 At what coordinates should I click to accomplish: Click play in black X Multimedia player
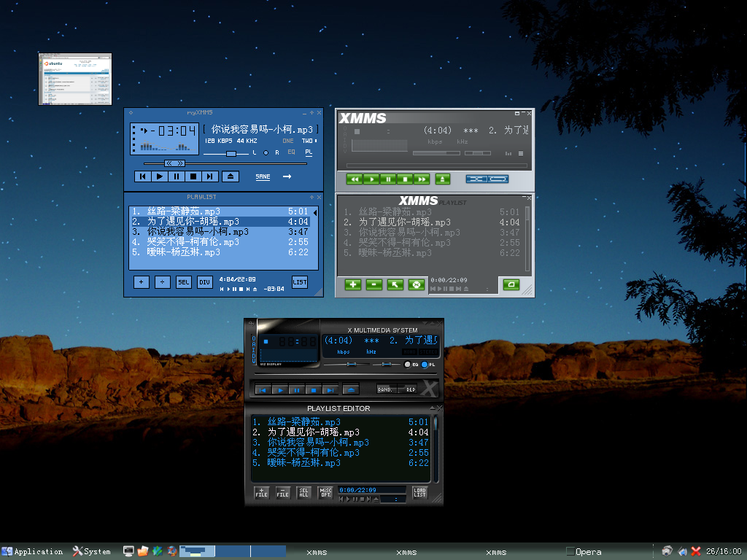(279, 390)
